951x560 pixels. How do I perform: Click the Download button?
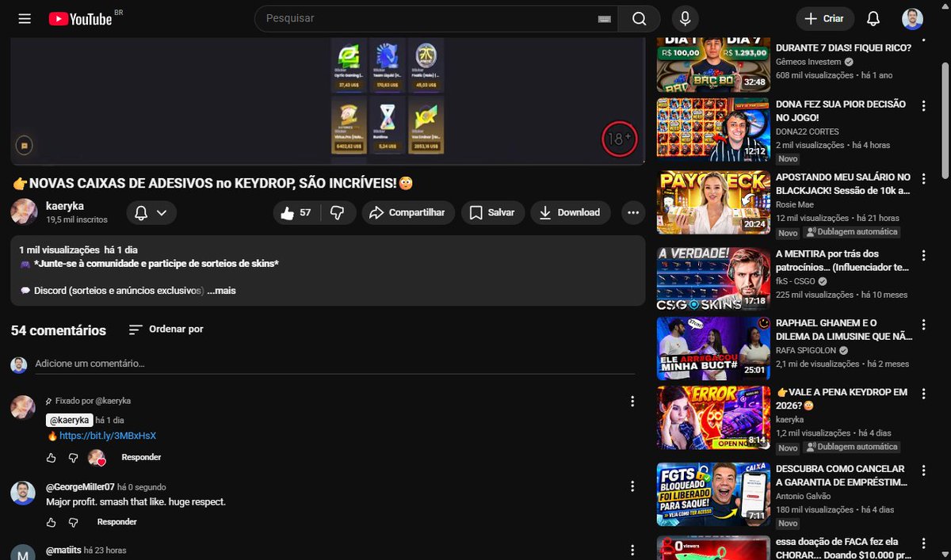tap(571, 212)
